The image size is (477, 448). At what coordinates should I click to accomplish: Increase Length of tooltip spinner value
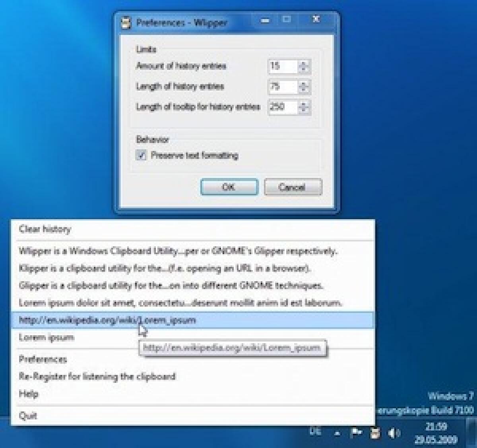coord(304,104)
